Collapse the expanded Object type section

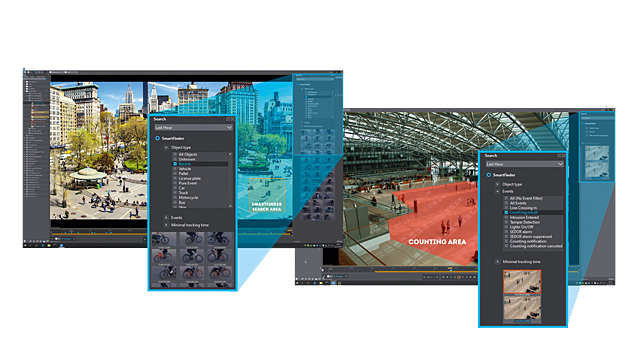pyautogui.click(x=166, y=147)
